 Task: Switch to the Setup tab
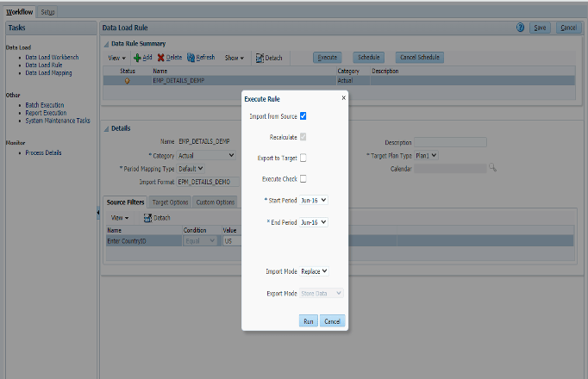pyautogui.click(x=47, y=12)
